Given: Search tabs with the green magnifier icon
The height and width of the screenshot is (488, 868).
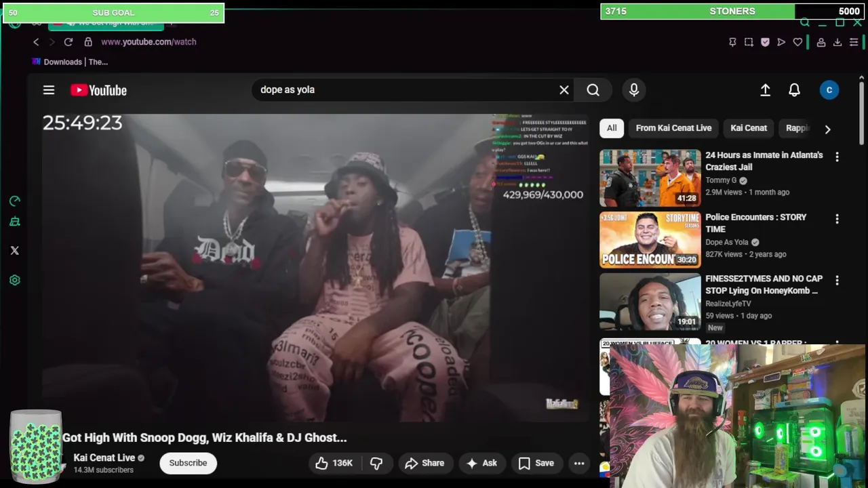Looking at the screenshot, I should [x=805, y=22].
